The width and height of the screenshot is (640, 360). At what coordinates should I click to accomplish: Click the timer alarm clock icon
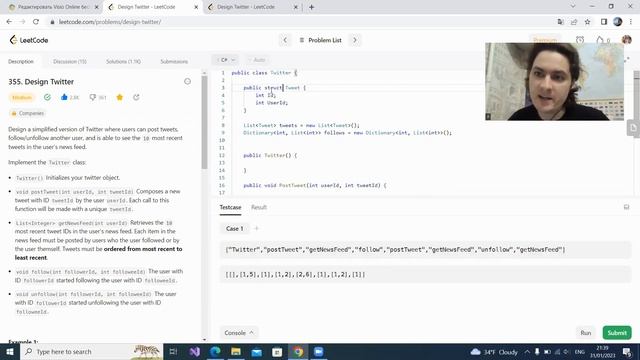click(x=580, y=40)
